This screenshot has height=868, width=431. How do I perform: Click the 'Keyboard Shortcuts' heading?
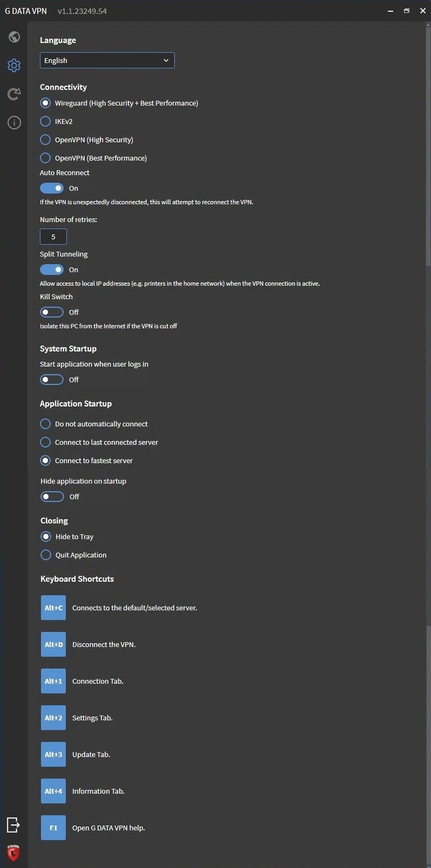click(77, 579)
